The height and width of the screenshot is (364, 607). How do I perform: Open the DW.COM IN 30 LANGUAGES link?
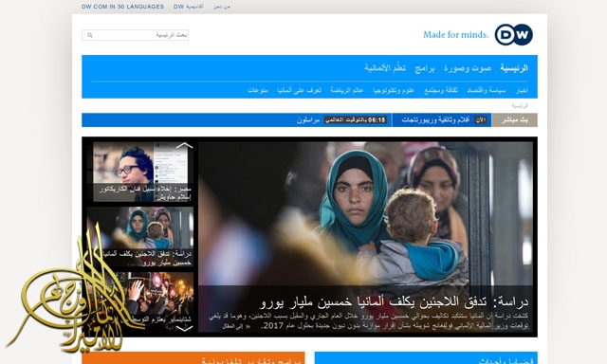pos(122,7)
